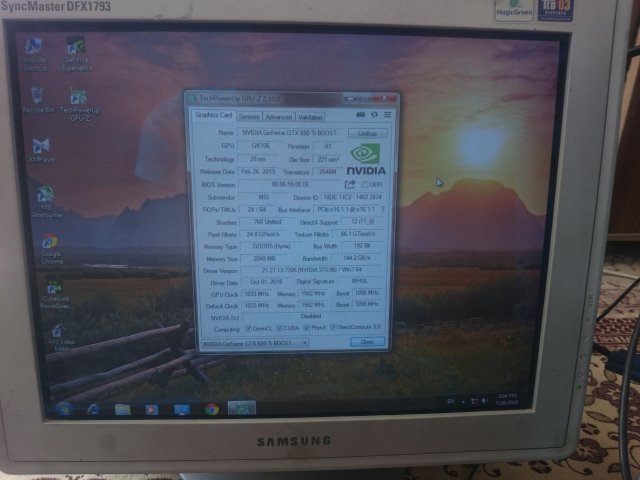Click the BIOS share/export arrow icon

pos(350,184)
